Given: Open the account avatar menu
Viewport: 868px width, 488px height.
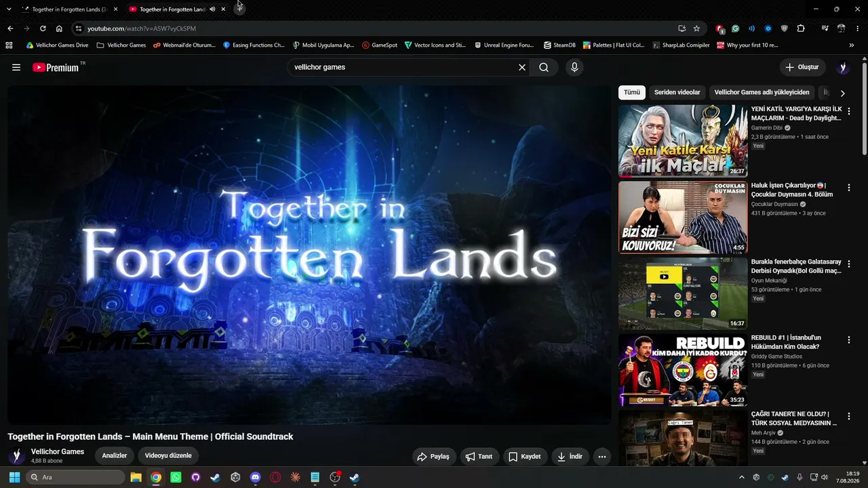Looking at the screenshot, I should tap(843, 67).
